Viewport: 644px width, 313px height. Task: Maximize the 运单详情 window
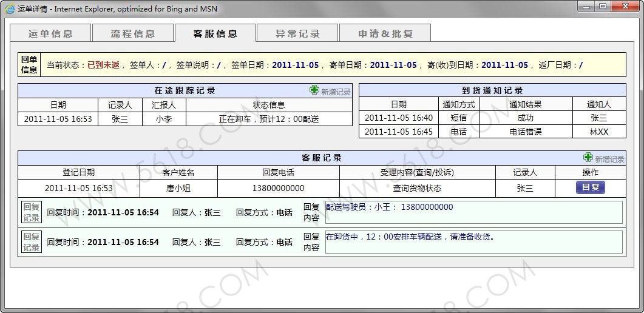602,7
